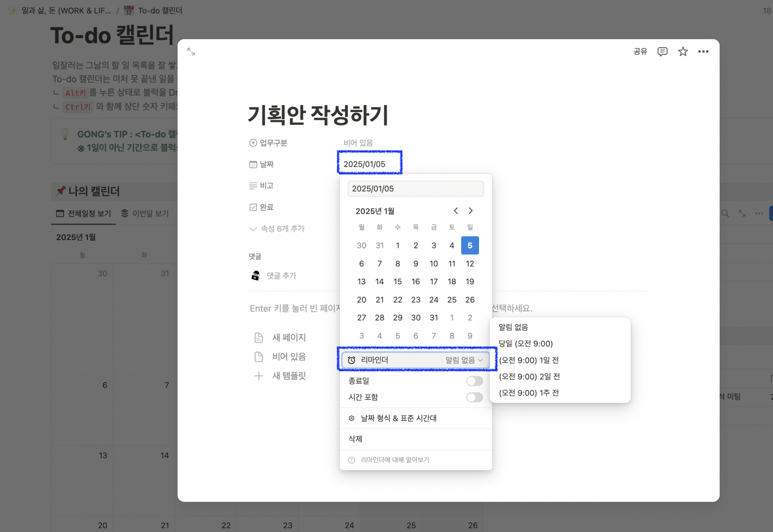Click the 업무구분 select property icon
This screenshot has width=773, height=532.
(x=252, y=143)
